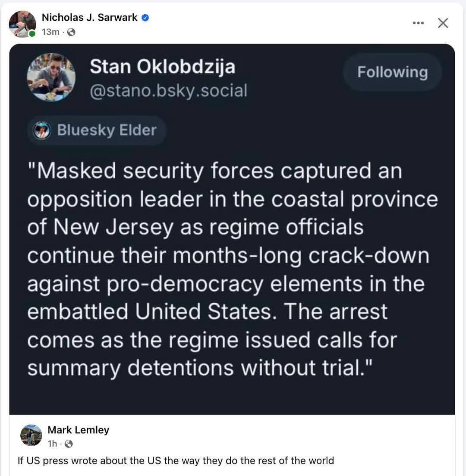Click the 1h timestamp under Mark Lemley
This screenshot has height=476, width=466.
[52, 444]
